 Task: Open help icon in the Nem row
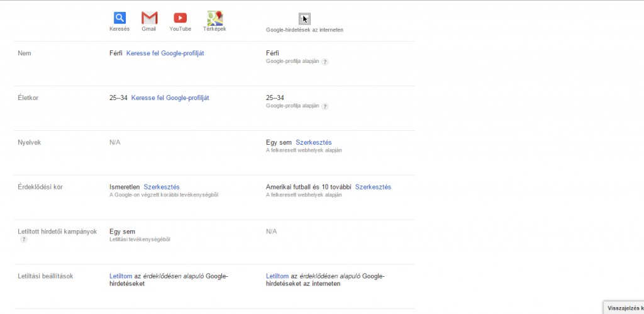click(325, 62)
